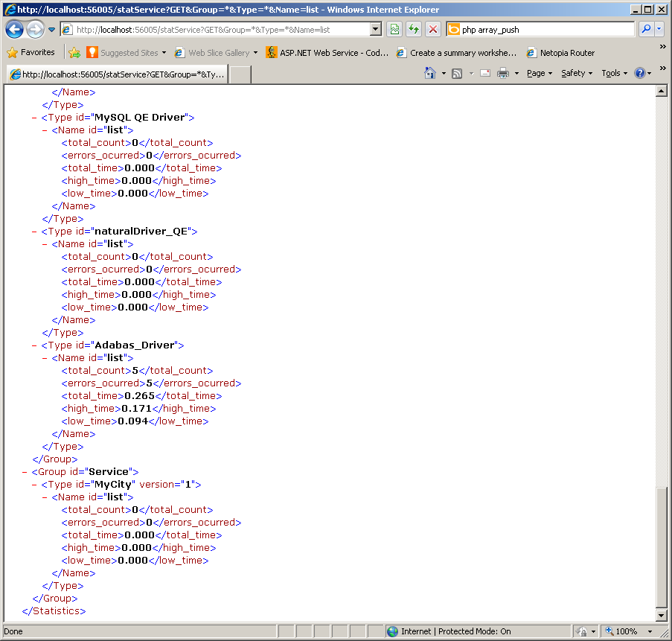Click the security lock status icon
Viewport: 672px width, 641px height.
coord(581,631)
